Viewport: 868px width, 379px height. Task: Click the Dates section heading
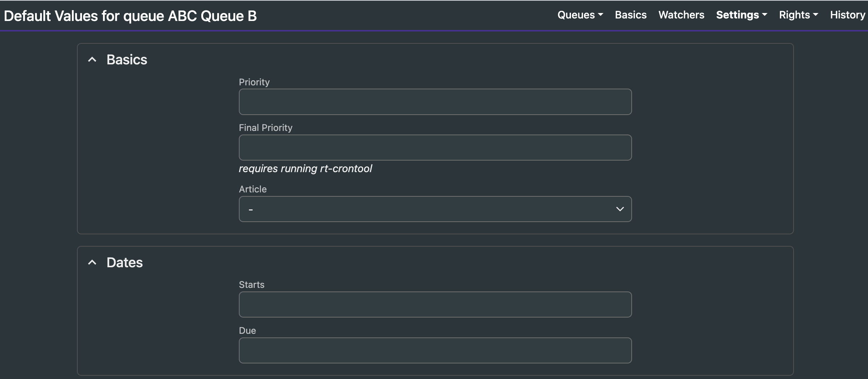pos(125,263)
